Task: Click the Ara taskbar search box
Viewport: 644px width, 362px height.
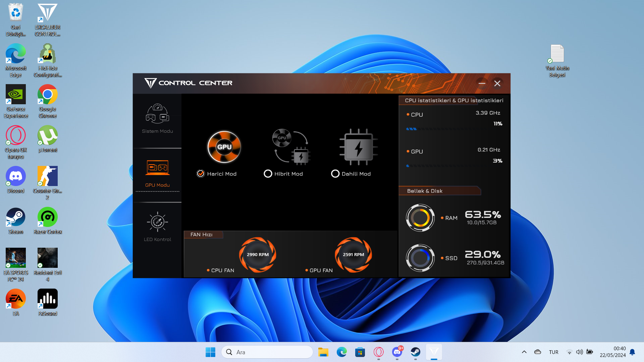Action: (267, 352)
